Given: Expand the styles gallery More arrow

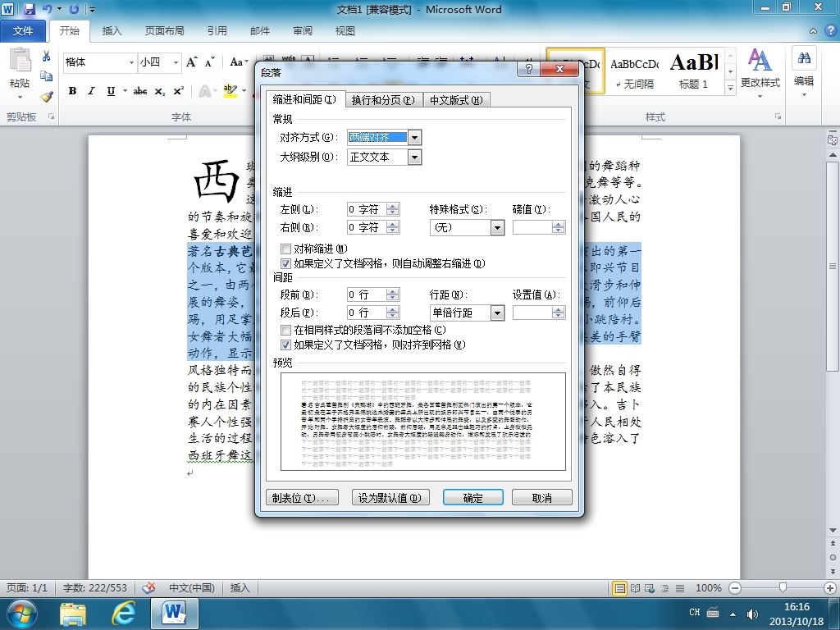Looking at the screenshot, I should [730, 87].
